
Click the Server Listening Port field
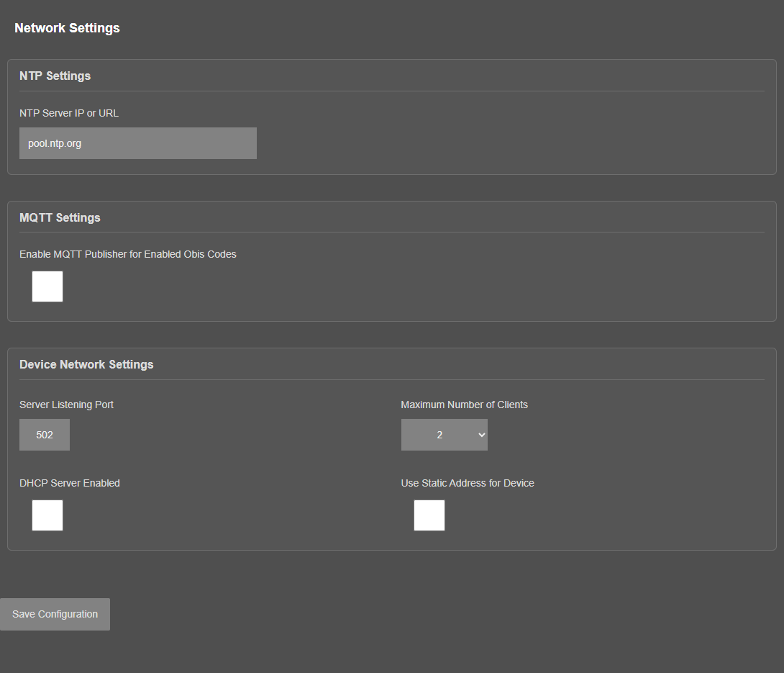(45, 435)
